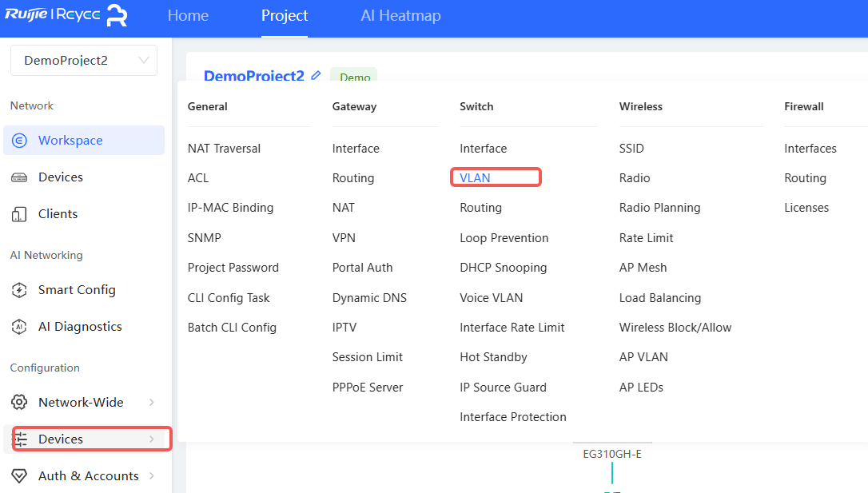
Task: Expand the Auth & Accounts chevron
Action: point(152,476)
